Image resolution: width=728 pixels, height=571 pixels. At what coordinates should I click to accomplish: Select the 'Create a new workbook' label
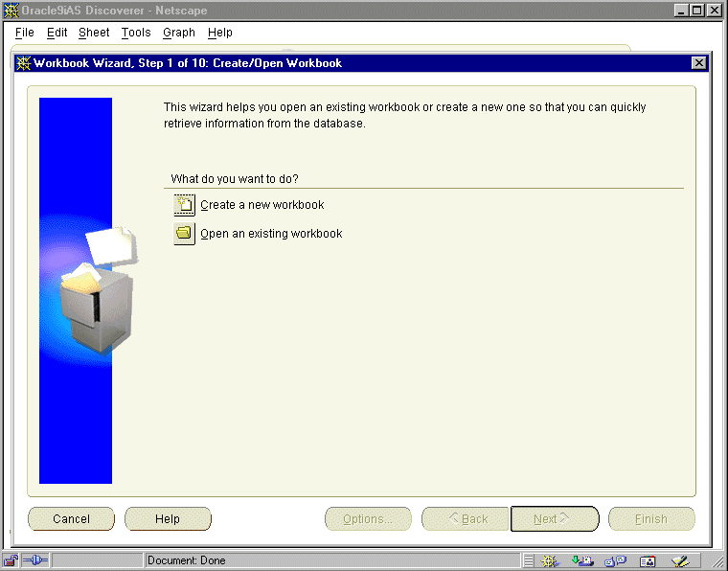click(x=262, y=205)
